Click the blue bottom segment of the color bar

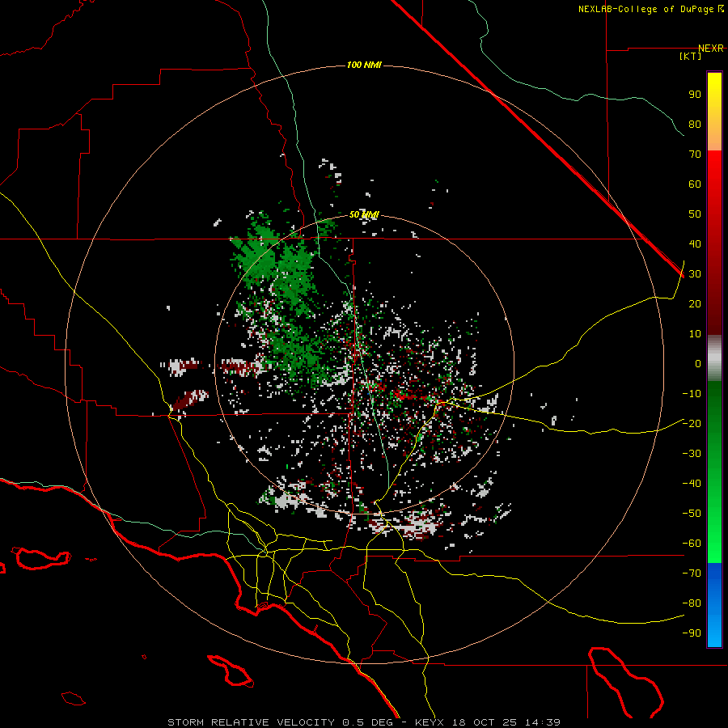coord(714,605)
